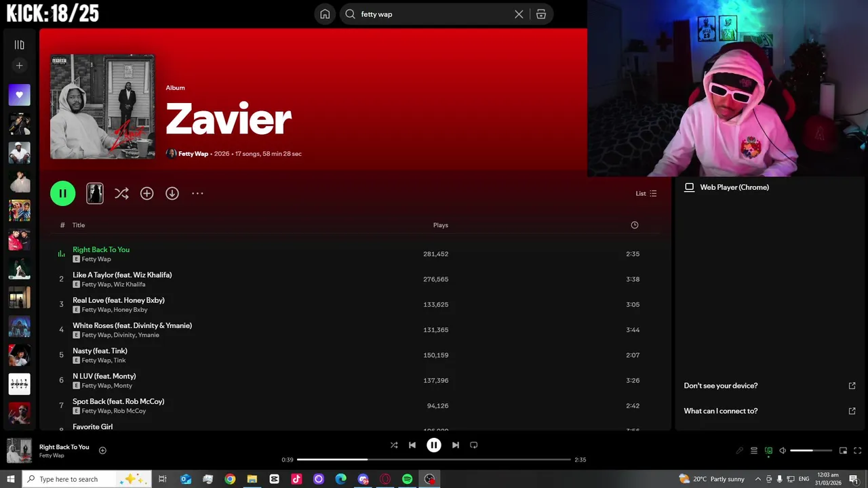The width and height of the screenshot is (868, 488).
Task: Open now-playing 'Fetty Wap' link in player bar
Action: (52, 455)
